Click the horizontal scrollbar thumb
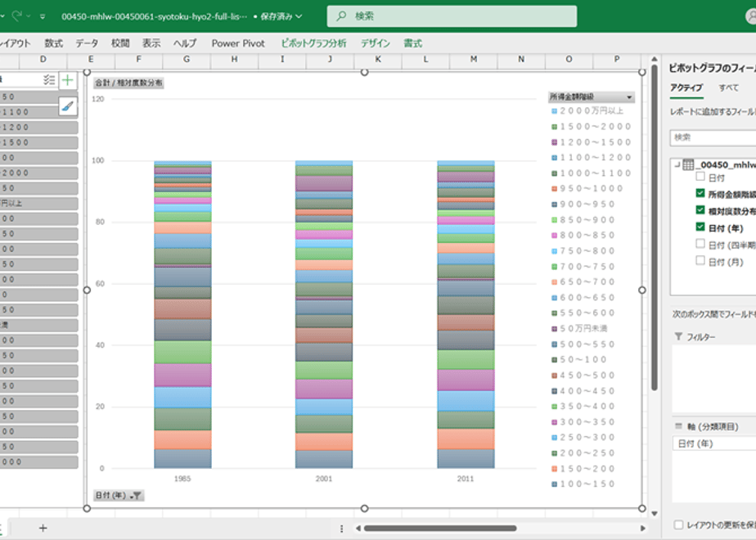Image resolution: width=756 pixels, height=540 pixels. coord(440,529)
